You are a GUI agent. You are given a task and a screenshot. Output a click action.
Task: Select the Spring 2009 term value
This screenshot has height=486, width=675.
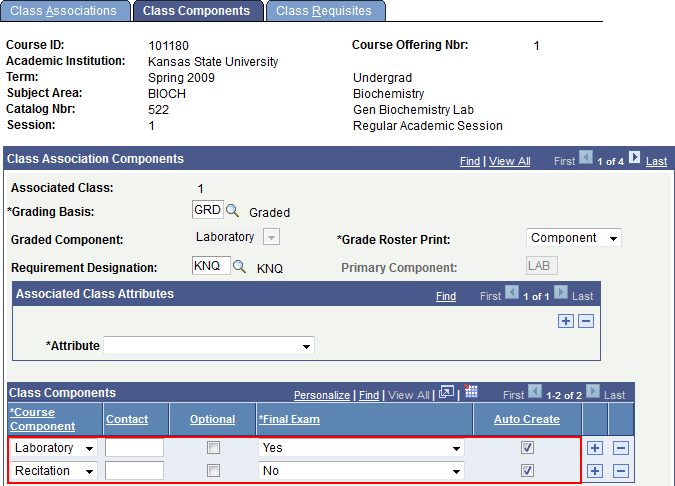(181, 78)
